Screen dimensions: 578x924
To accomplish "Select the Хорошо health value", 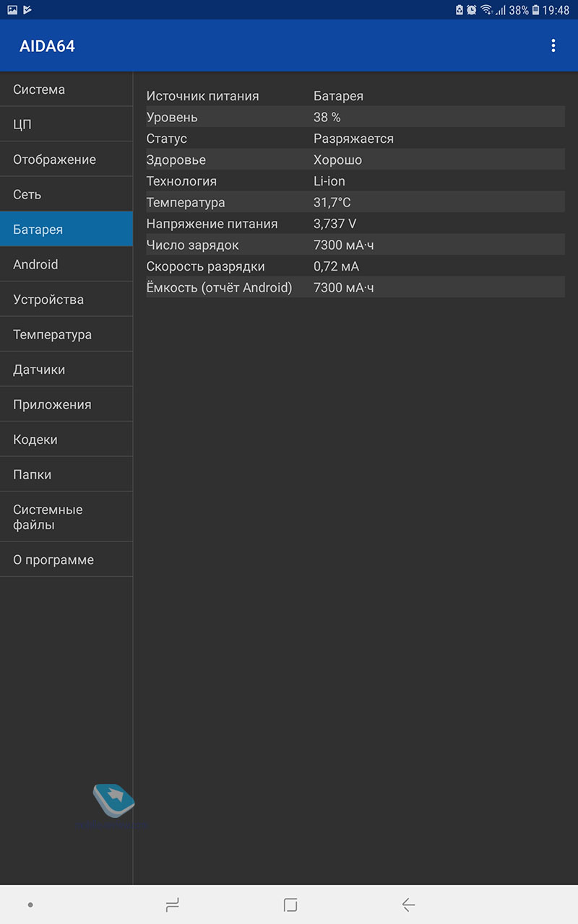I will coord(337,160).
